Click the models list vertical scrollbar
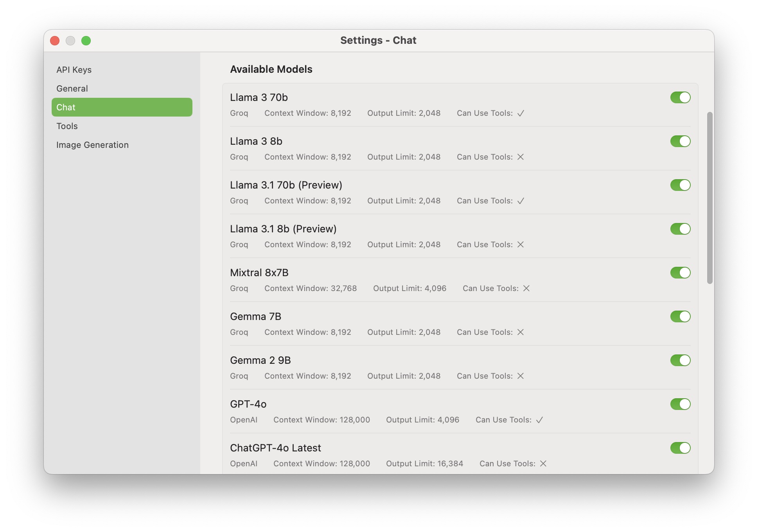Image resolution: width=758 pixels, height=532 pixels. point(710,198)
